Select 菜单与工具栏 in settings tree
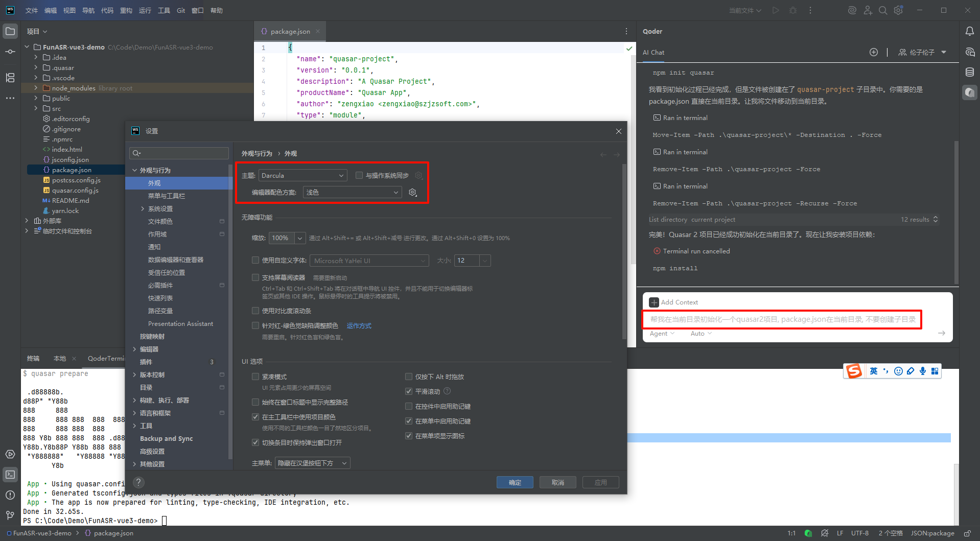 click(167, 196)
